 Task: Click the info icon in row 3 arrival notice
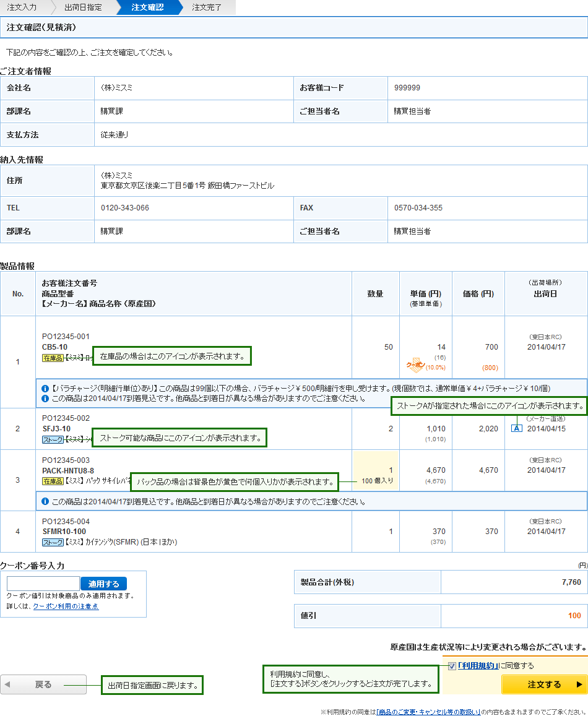[x=45, y=501]
